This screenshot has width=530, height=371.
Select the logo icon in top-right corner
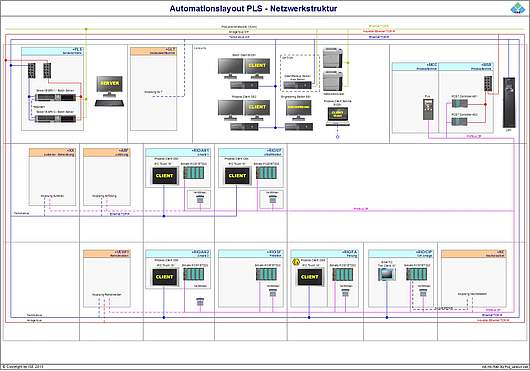(517, 8)
